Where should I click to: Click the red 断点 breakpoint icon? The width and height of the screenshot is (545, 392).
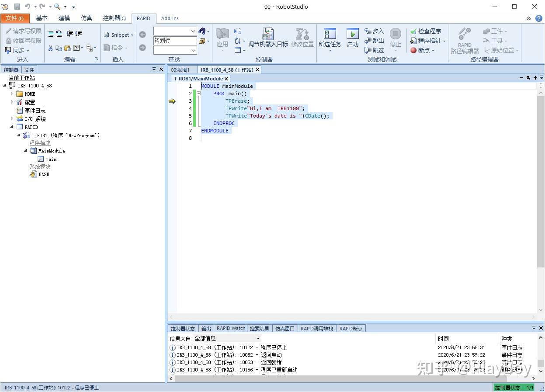pyautogui.click(x=413, y=50)
